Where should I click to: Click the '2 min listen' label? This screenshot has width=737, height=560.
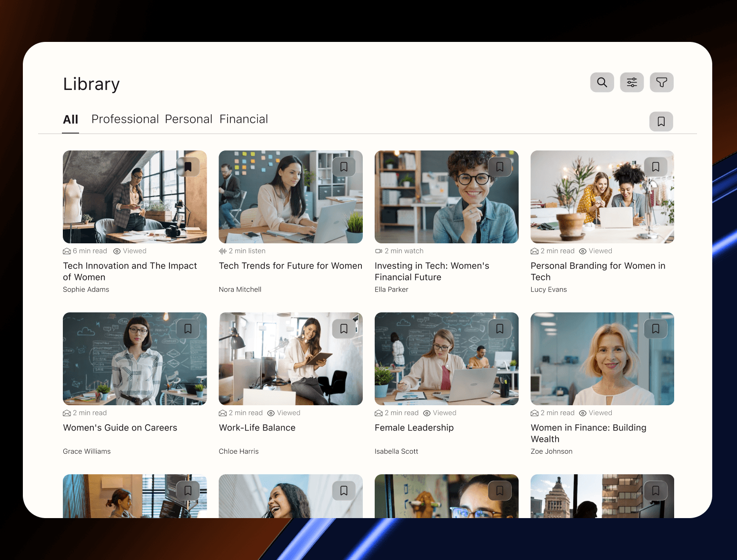pos(247,251)
